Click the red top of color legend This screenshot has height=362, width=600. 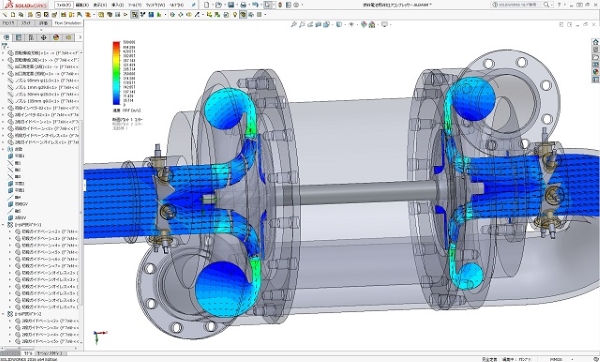tap(116, 44)
